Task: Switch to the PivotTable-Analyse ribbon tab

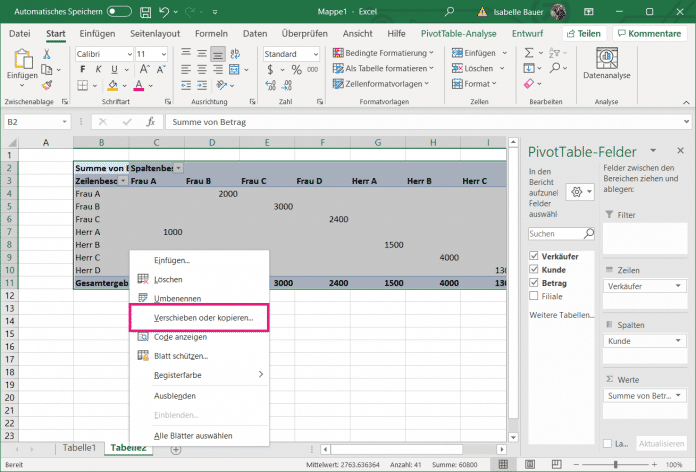Action: pos(458,33)
